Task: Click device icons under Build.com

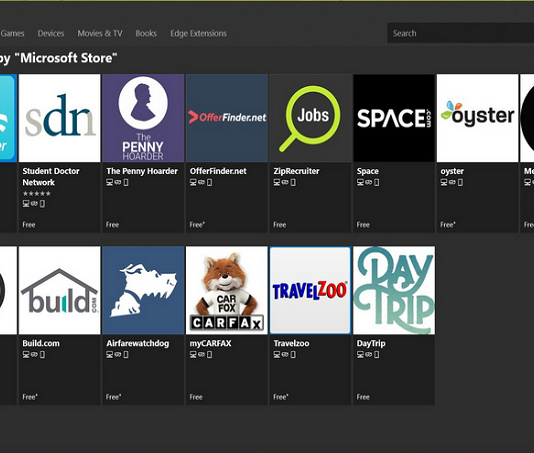Action: 34,355
